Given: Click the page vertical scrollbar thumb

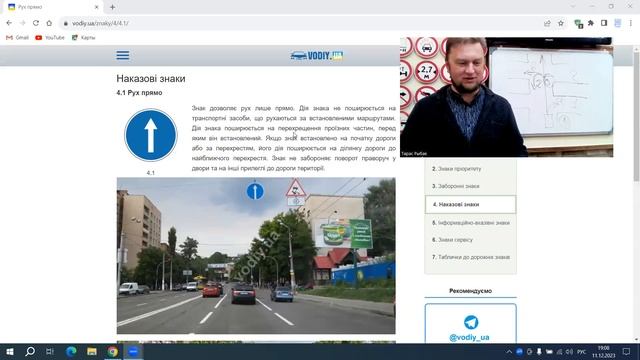Looking at the screenshot, I should coord(636,116).
